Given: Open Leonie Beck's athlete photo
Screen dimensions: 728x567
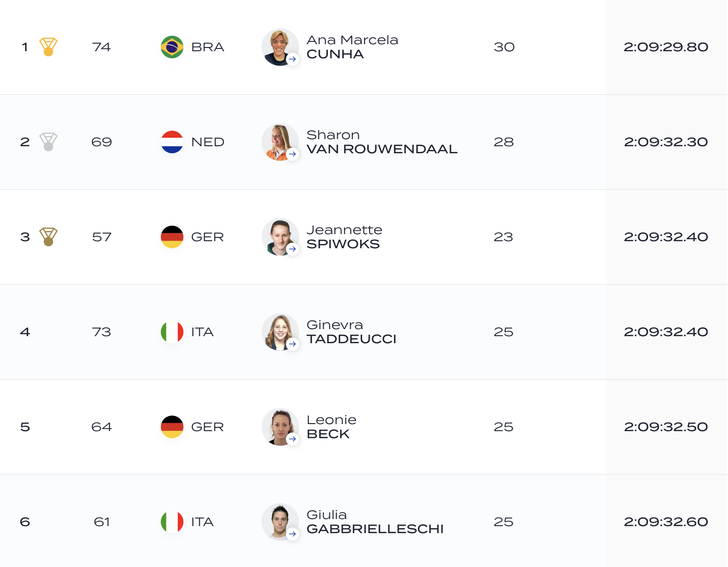Looking at the screenshot, I should pyautogui.click(x=280, y=427).
